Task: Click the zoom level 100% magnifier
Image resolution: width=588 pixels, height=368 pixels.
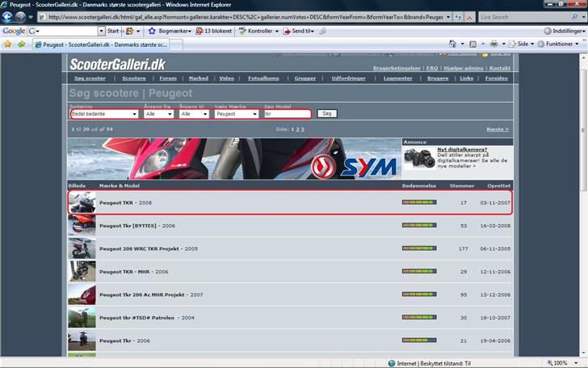Action: click(550, 363)
